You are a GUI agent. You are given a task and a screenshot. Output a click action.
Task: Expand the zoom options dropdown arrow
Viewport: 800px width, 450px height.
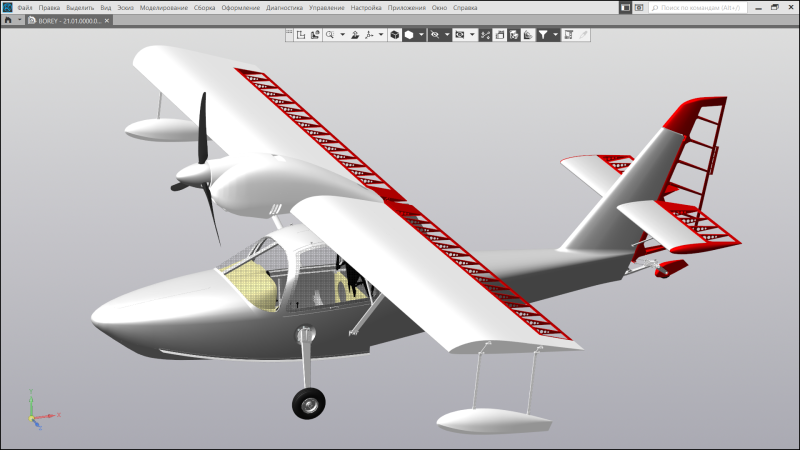coord(342,35)
